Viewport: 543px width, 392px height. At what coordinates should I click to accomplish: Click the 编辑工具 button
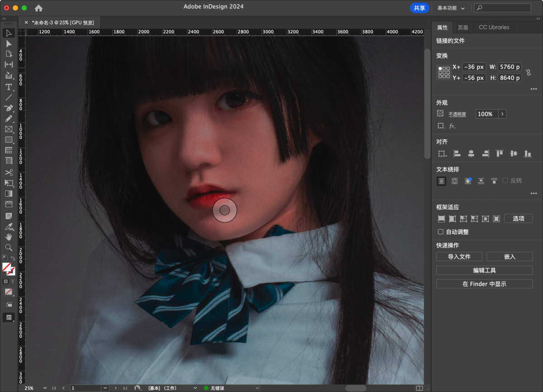485,270
